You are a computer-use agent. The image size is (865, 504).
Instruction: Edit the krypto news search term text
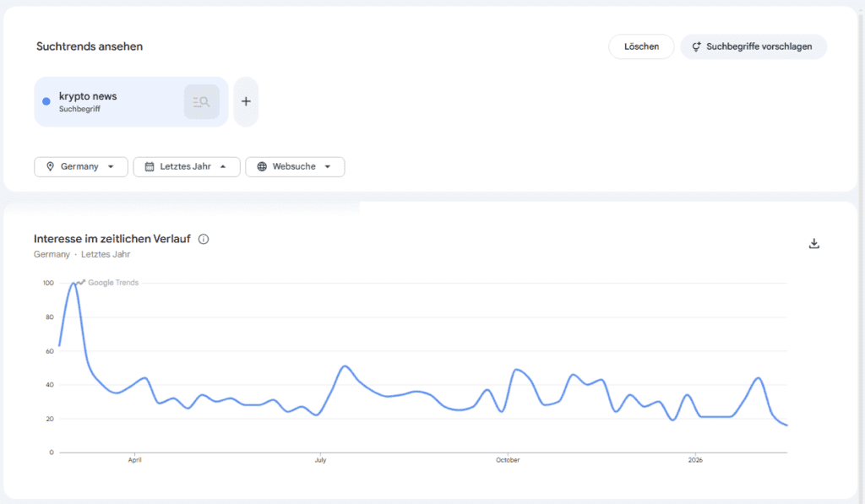(88, 96)
